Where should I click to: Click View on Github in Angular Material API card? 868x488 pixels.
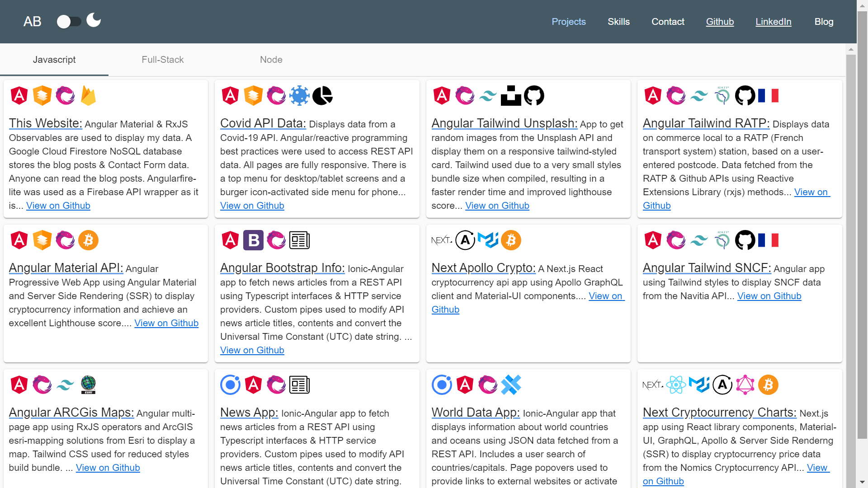pos(166,323)
